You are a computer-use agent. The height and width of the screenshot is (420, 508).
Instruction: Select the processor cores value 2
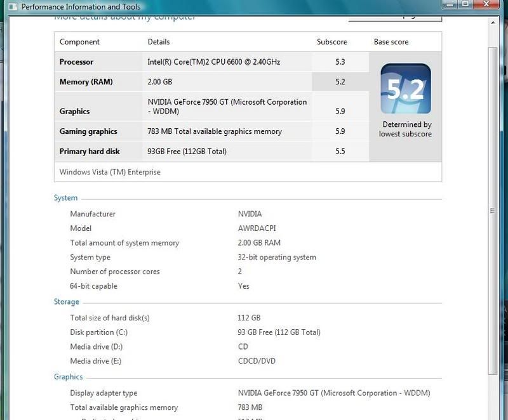(x=240, y=272)
